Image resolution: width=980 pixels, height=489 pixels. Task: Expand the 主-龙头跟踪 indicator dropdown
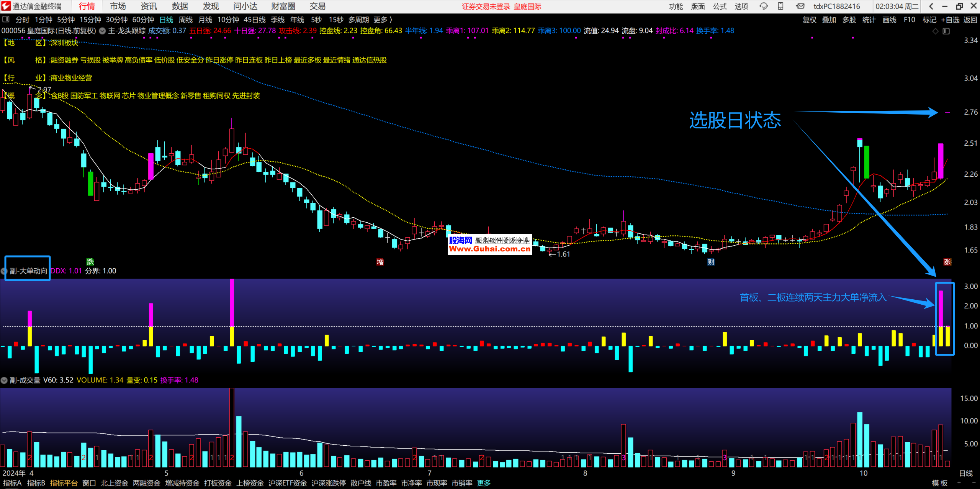pos(102,31)
